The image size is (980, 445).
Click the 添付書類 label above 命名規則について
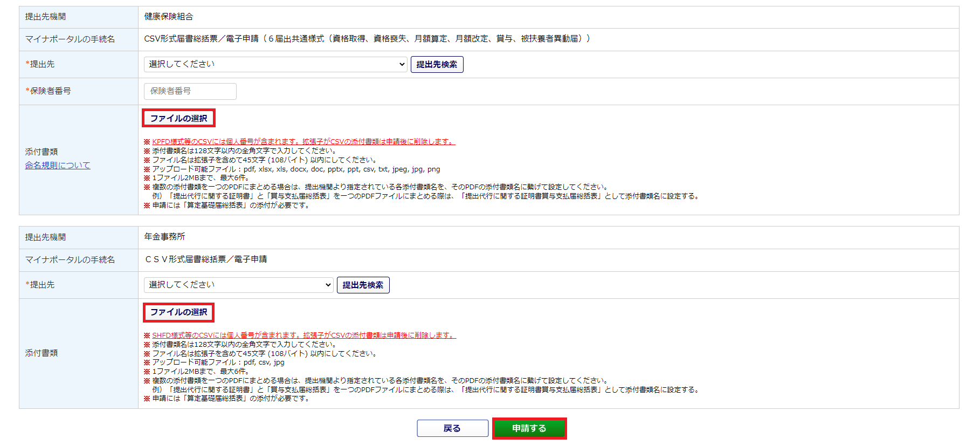coord(42,152)
